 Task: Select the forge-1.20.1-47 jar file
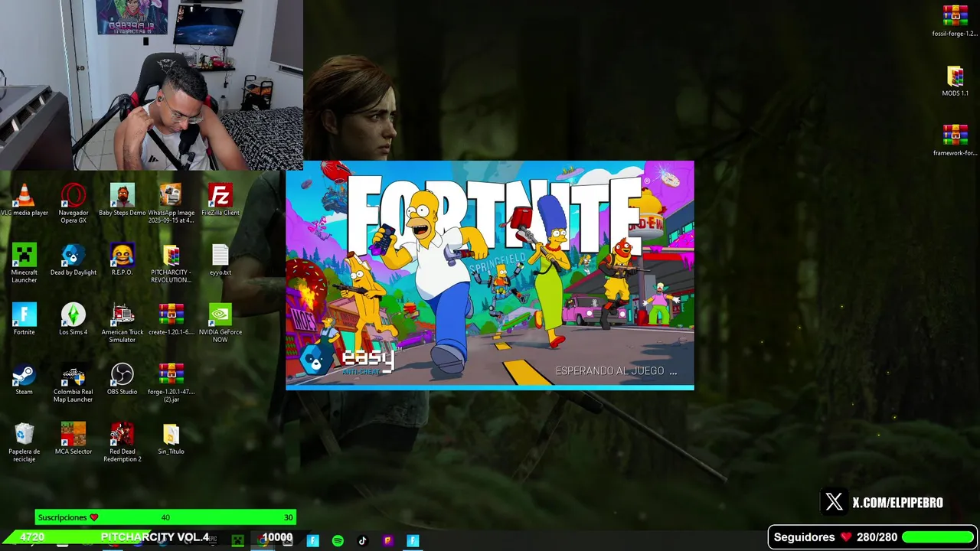(x=171, y=383)
